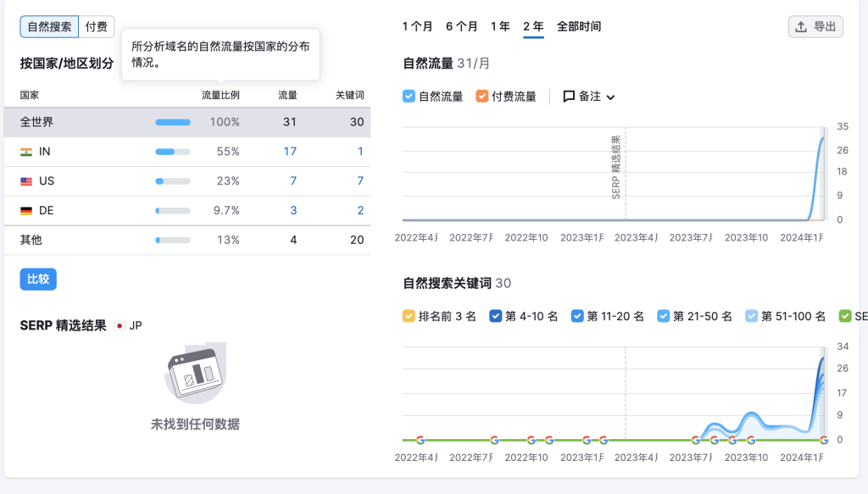Click the India flag icon

click(x=26, y=152)
